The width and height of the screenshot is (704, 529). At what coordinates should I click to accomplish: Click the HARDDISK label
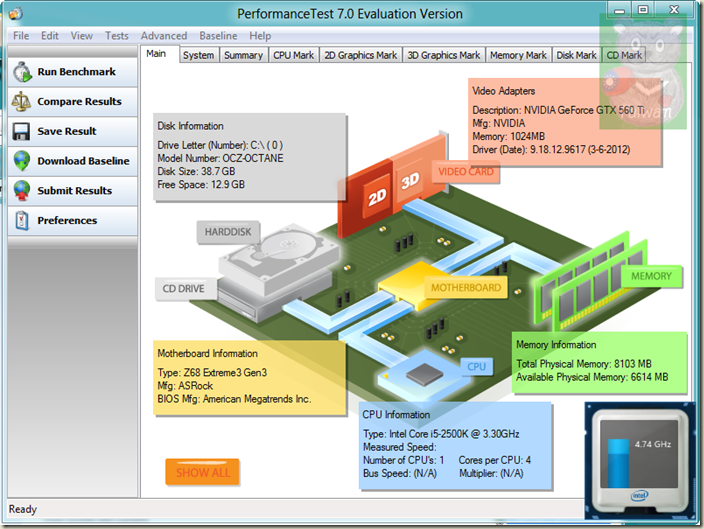(228, 232)
